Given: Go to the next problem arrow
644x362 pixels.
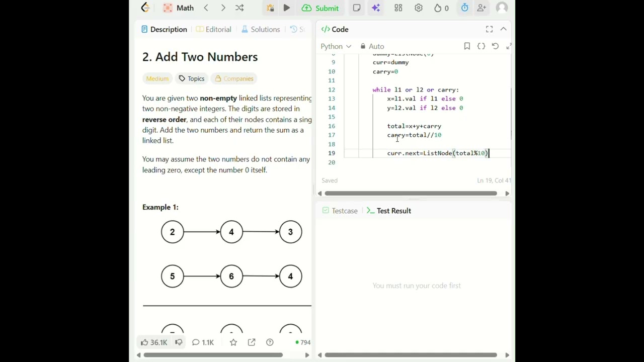Looking at the screenshot, I should tap(223, 8).
